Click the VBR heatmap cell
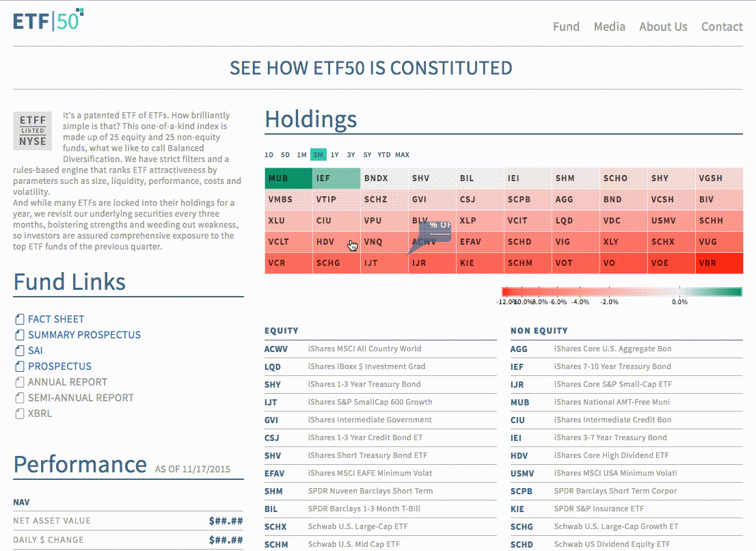Viewport: 756px width, 551px height. point(719,263)
